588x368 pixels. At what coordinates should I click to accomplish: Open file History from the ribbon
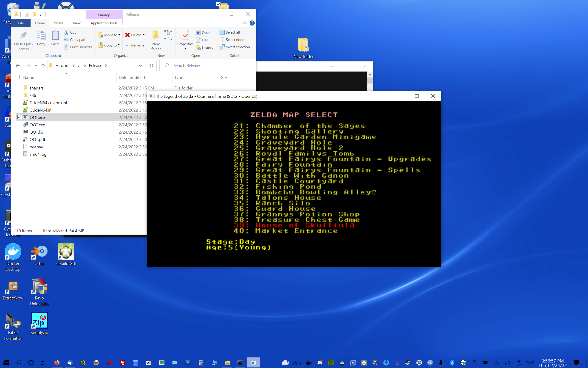[x=205, y=48]
